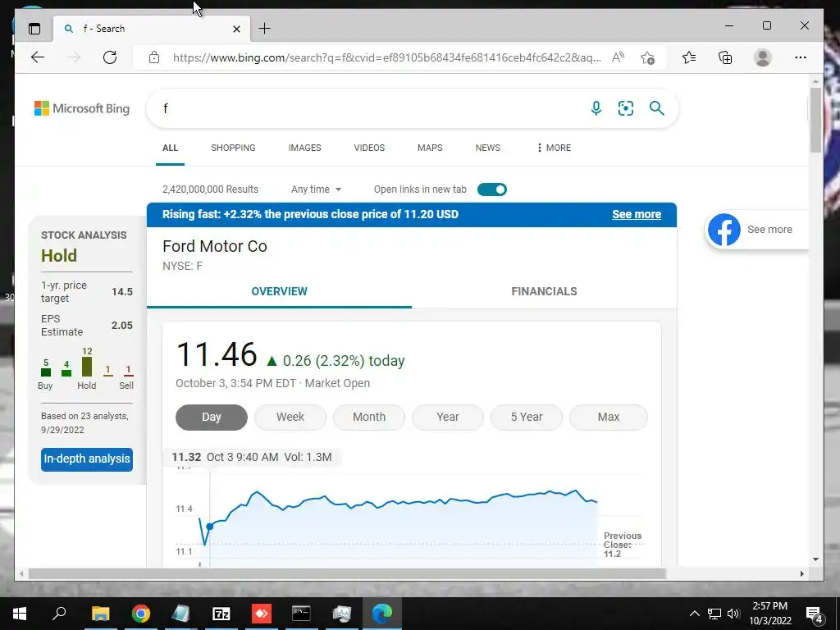Activate Read aloud icon in address bar
This screenshot has width=840, height=630.
point(618,57)
